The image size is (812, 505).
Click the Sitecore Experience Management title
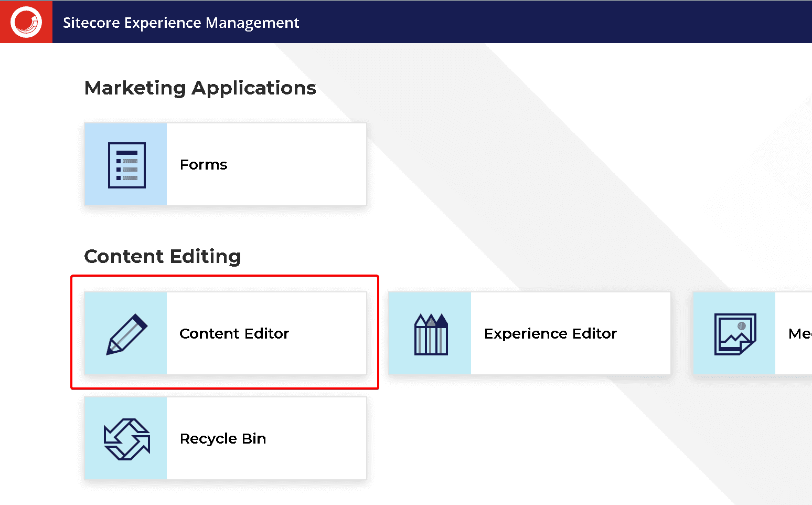point(181,23)
